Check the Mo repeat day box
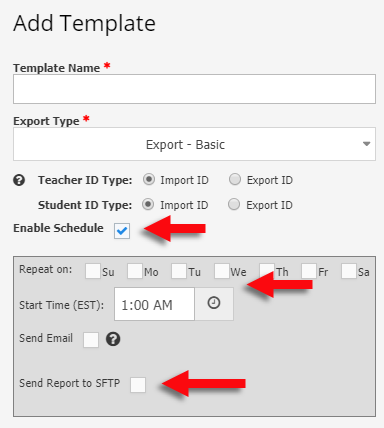 point(135,271)
